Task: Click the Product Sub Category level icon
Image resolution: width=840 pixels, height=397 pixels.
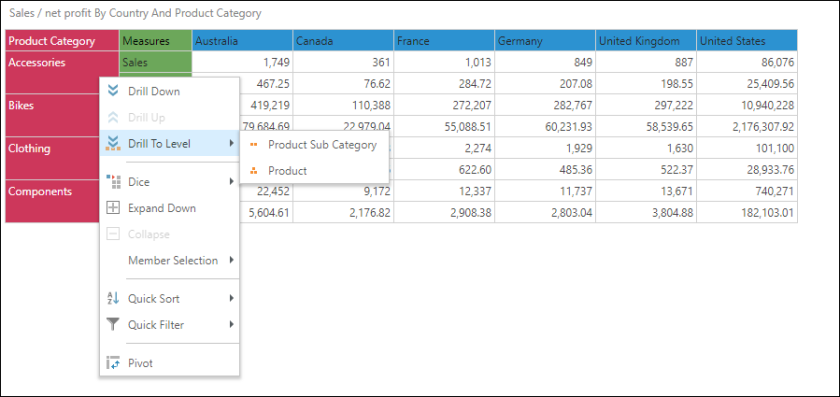Action: [x=254, y=145]
